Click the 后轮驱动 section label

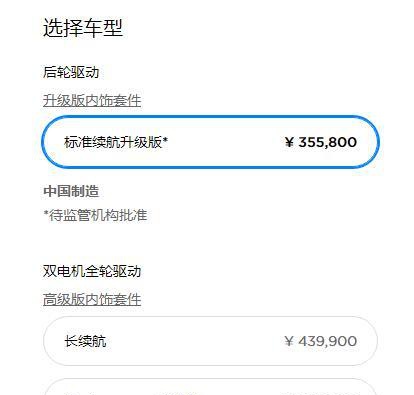point(71,72)
